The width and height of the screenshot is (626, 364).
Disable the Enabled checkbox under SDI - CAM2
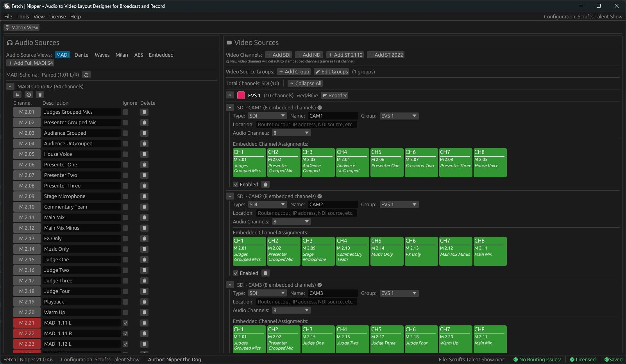click(236, 273)
